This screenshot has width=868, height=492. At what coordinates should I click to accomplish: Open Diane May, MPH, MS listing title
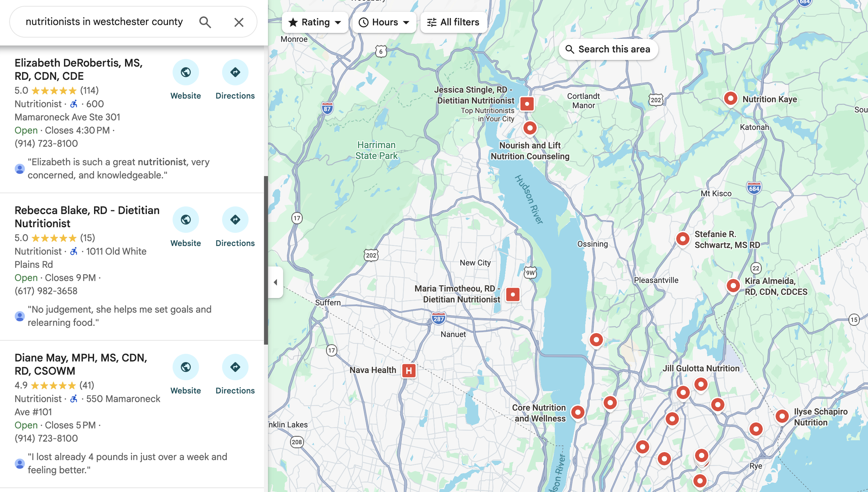coord(81,364)
